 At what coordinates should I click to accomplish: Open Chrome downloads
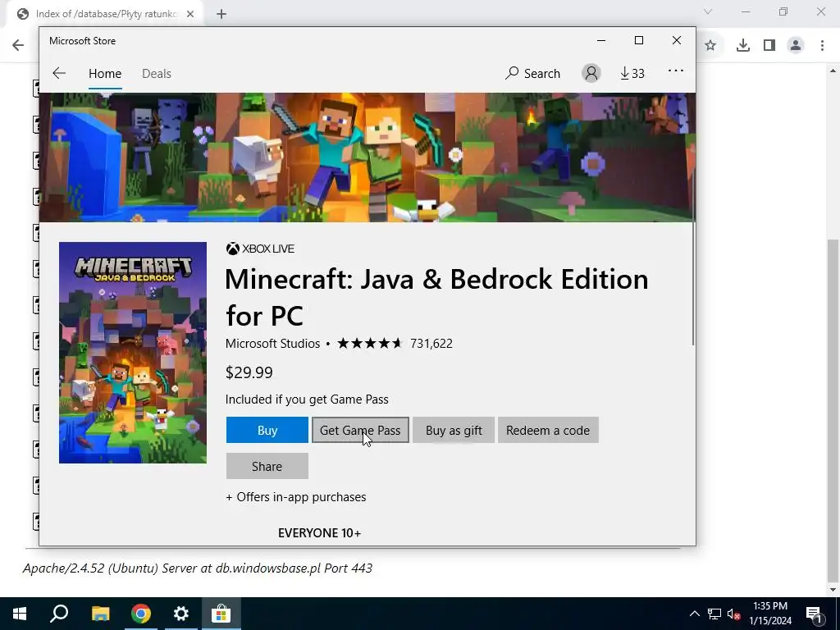(743, 46)
